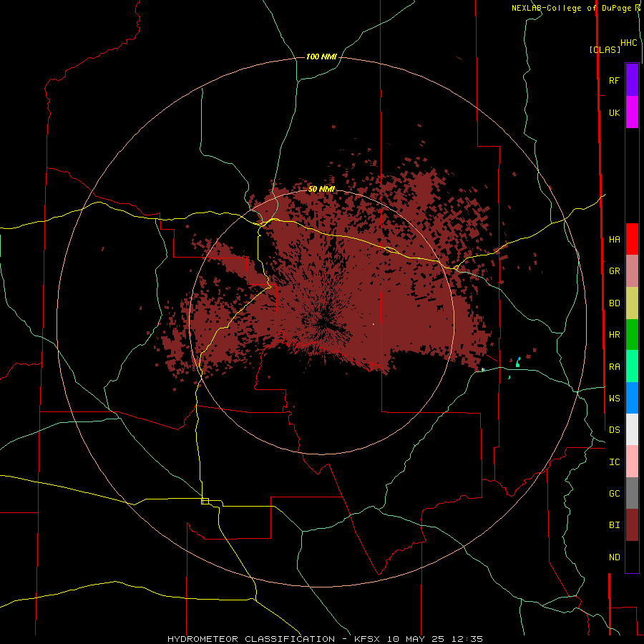Screen dimensions: 644x644
Task: Click the blue WS legend swatch
Action: point(632,398)
